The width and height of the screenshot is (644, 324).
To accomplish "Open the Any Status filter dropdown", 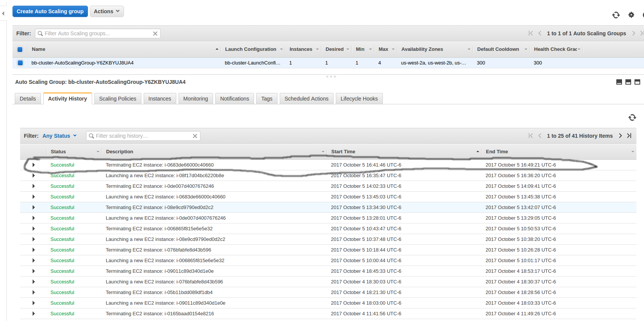I will [60, 136].
